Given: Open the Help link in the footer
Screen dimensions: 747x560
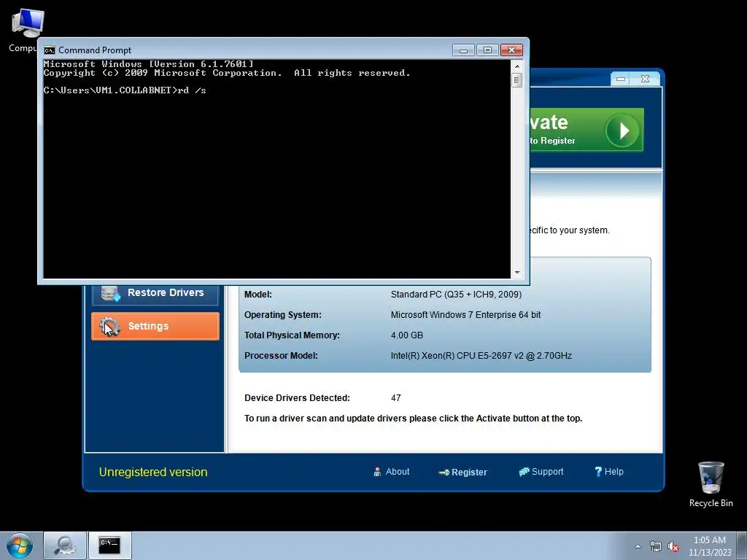Looking at the screenshot, I should tap(609, 472).
